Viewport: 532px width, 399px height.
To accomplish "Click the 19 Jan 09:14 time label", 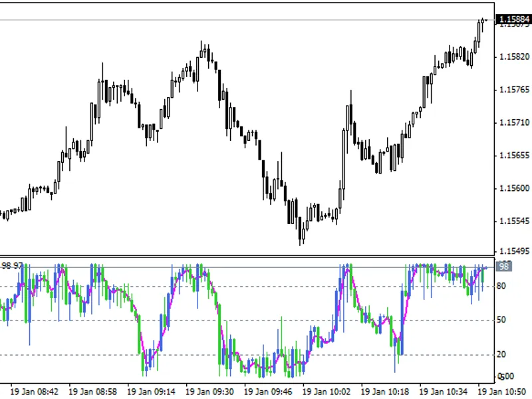I will (x=151, y=392).
